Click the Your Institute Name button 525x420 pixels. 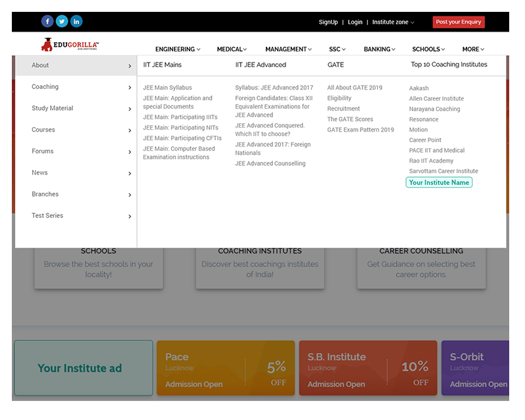pos(439,182)
